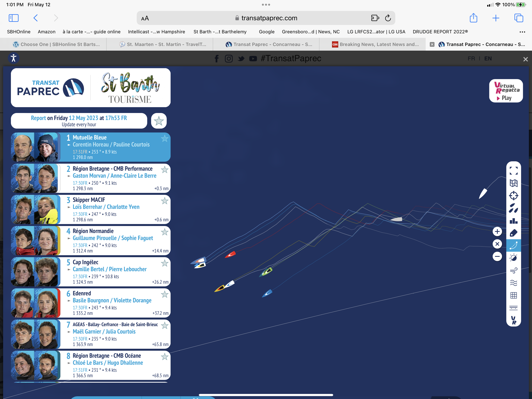Open the accessibility options icon
The image size is (532, 399).
[14, 58]
